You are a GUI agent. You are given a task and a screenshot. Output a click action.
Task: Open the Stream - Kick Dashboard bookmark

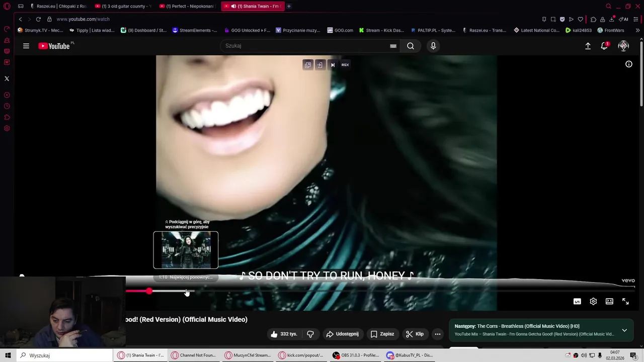381,30
